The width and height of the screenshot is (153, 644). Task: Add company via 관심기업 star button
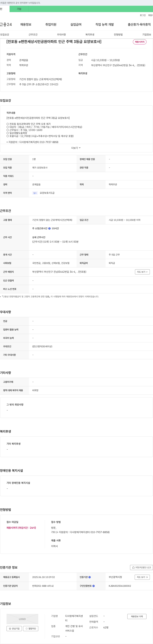(x=14, y=629)
